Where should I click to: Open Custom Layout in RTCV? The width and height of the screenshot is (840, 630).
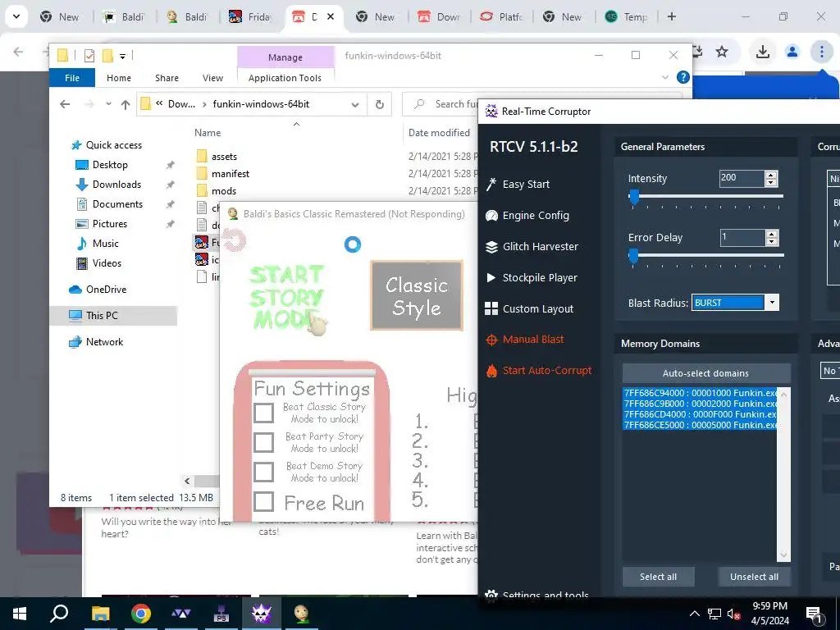tap(529, 308)
